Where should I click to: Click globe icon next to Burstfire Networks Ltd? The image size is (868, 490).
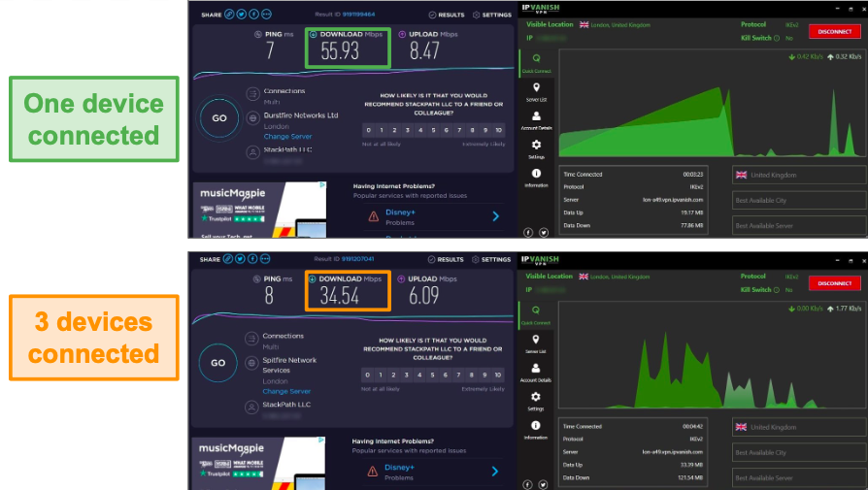click(253, 117)
